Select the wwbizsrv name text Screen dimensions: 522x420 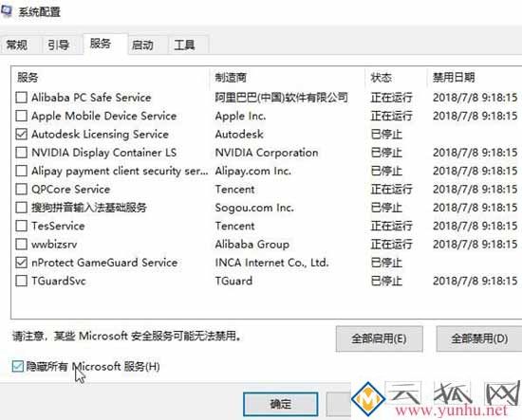click(x=54, y=245)
